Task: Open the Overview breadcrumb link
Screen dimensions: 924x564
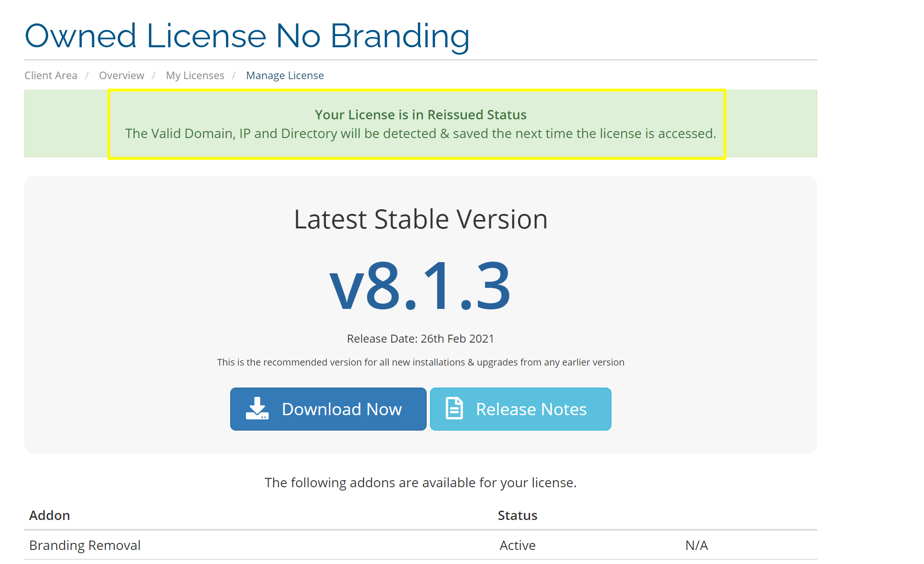Action: pyautogui.click(x=121, y=75)
